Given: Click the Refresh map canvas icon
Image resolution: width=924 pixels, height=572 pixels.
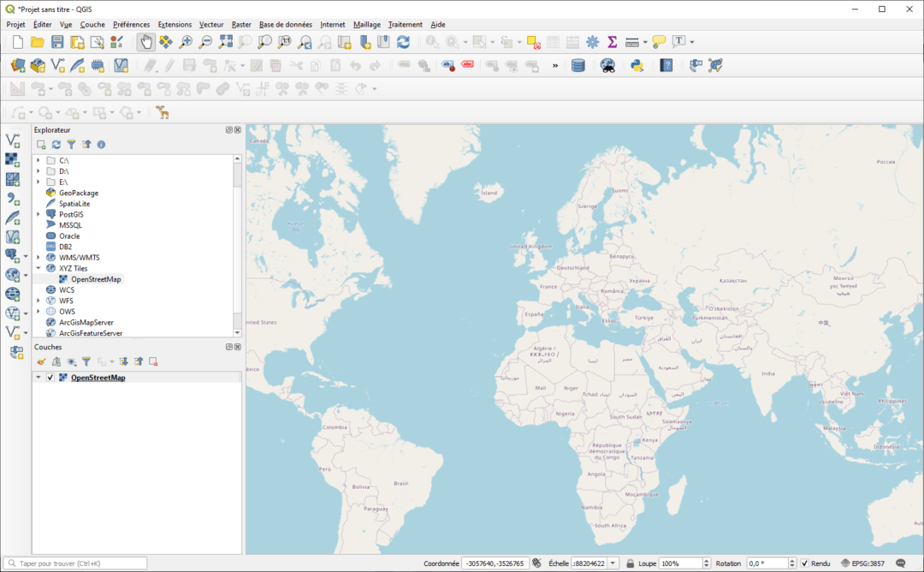Looking at the screenshot, I should tap(404, 40).
